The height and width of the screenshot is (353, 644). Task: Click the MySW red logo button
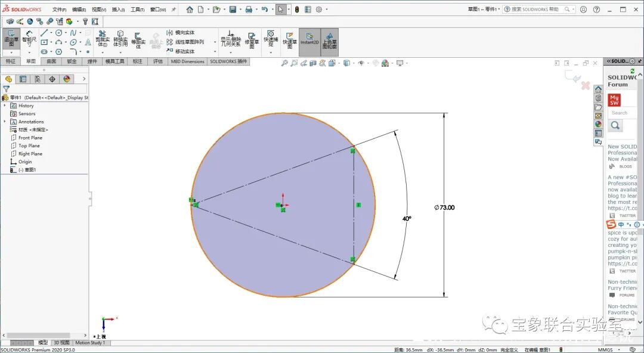[614, 100]
